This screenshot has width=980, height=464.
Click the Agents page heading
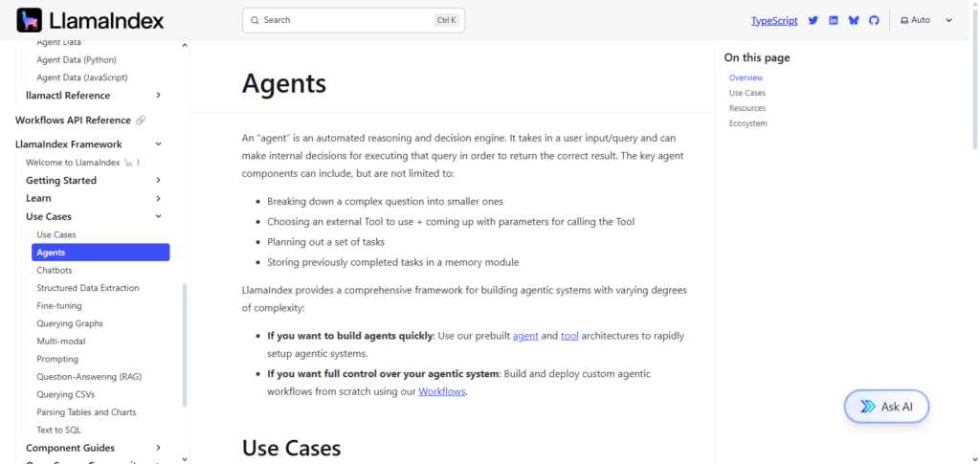283,82
